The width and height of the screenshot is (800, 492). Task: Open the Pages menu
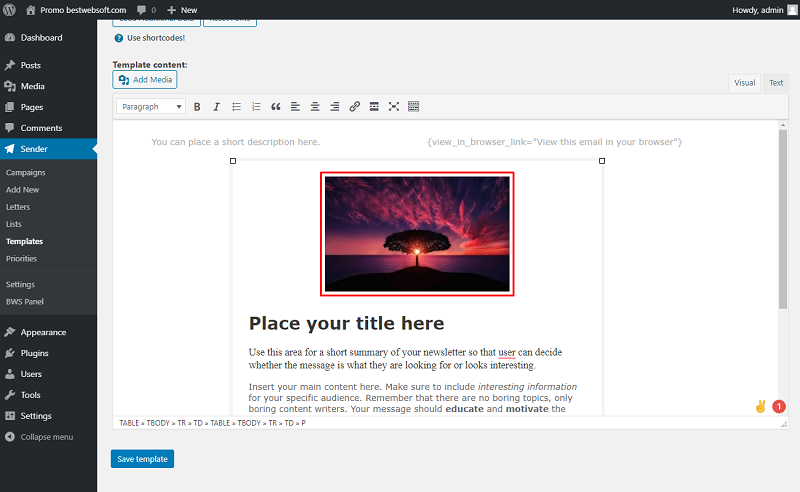48,107
